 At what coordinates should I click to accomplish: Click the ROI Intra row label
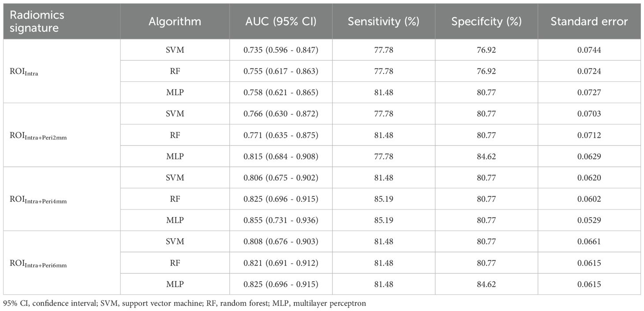pyautogui.click(x=24, y=72)
